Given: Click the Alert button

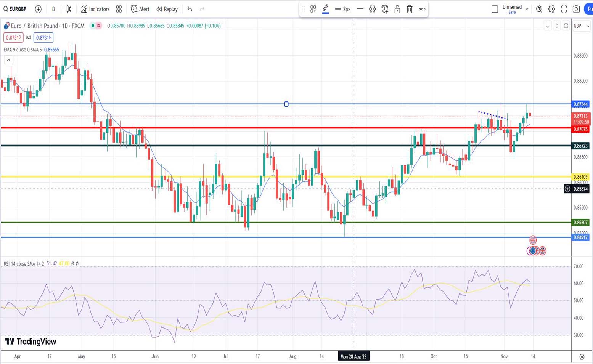Looking at the screenshot, I should pos(140,9).
